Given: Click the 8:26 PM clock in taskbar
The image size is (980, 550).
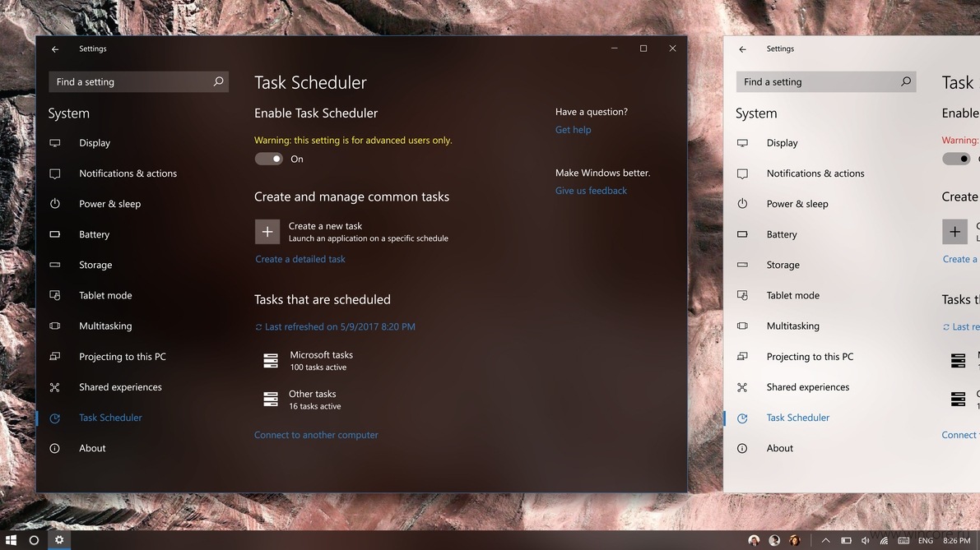Looking at the screenshot, I should click(x=957, y=541).
